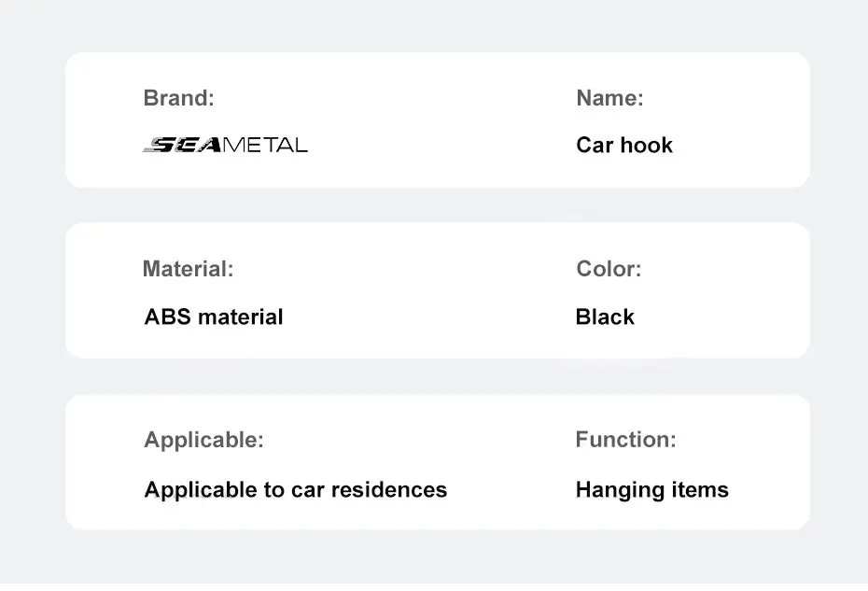Image resolution: width=868 pixels, height=591 pixels.
Task: Select the "Brand:" label
Action: tap(178, 98)
